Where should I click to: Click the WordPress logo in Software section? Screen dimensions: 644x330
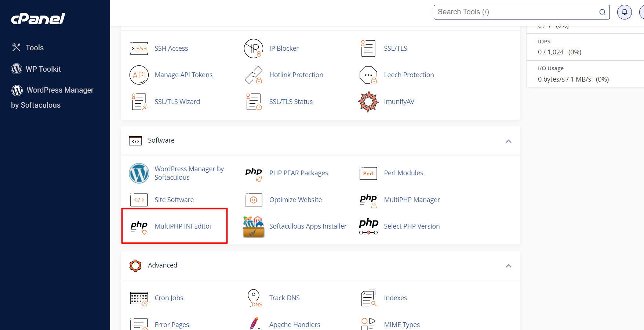pyautogui.click(x=139, y=173)
